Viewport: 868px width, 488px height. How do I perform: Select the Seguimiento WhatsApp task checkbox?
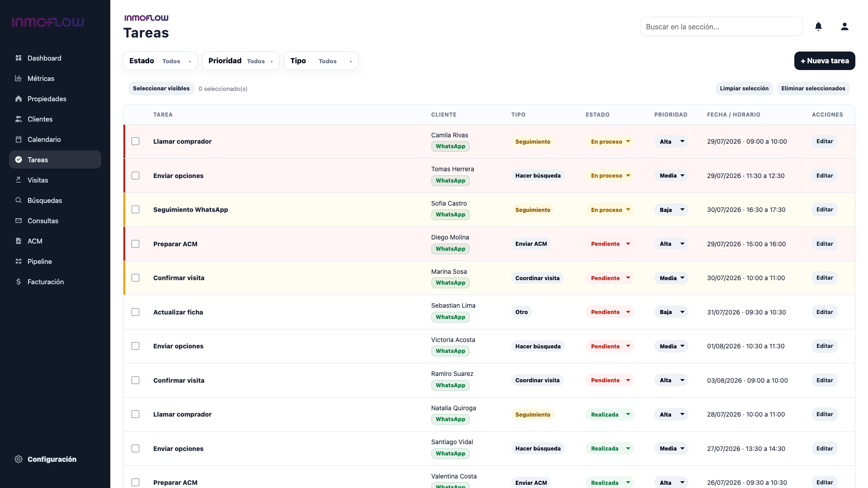(136, 210)
